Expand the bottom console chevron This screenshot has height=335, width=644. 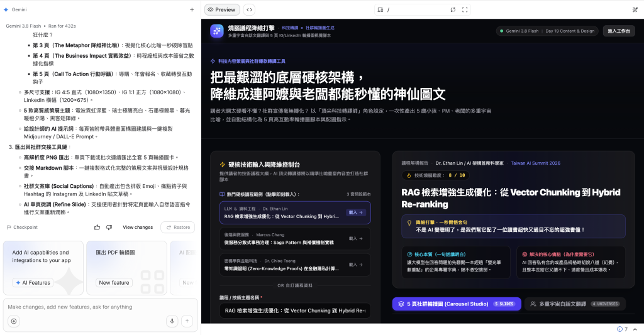click(x=635, y=329)
